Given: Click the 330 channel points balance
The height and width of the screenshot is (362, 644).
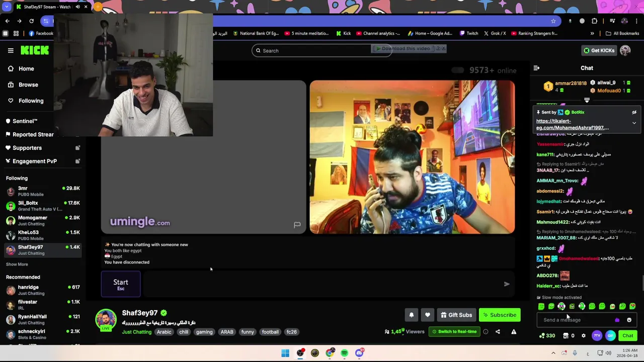Looking at the screenshot, I should pyautogui.click(x=547, y=336).
